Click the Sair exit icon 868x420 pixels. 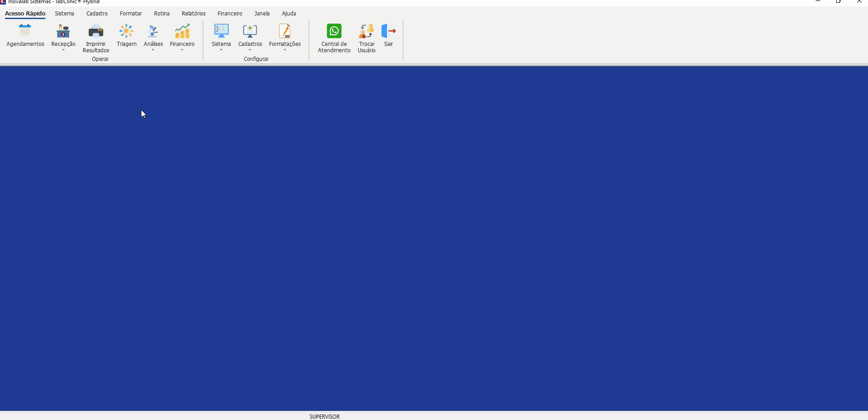(x=388, y=31)
